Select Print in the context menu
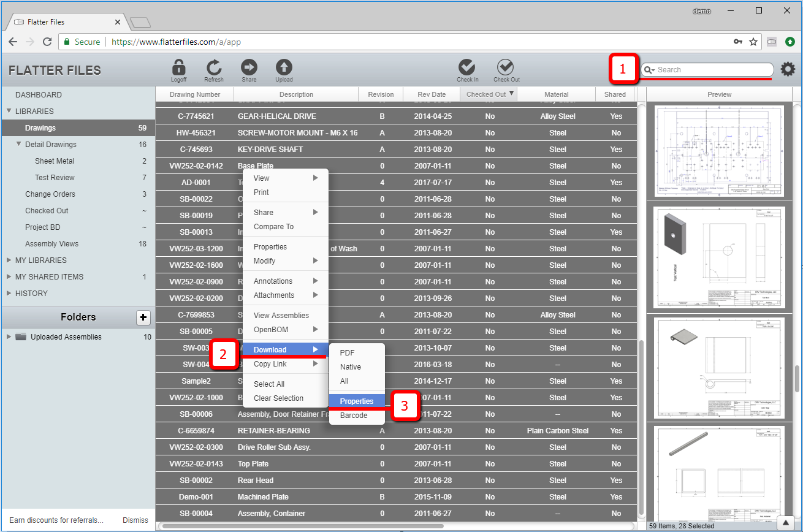Viewport: 803px width, 532px height. (x=286, y=192)
